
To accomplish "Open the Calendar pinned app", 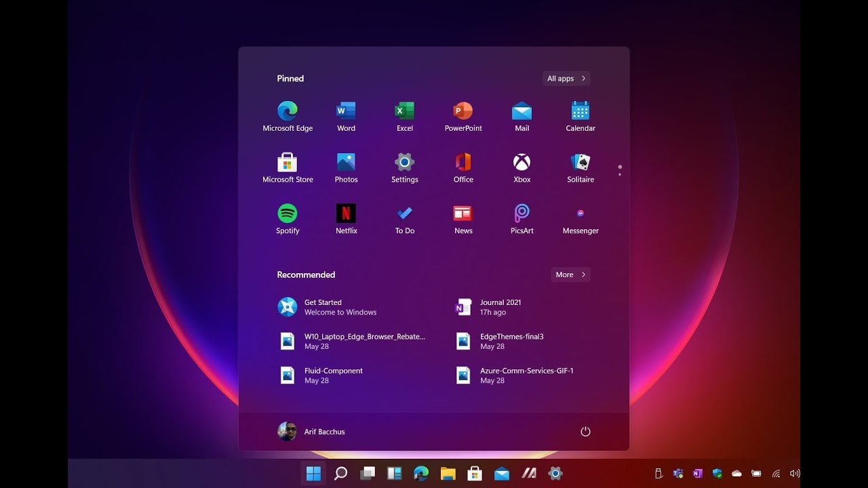I will [x=580, y=117].
